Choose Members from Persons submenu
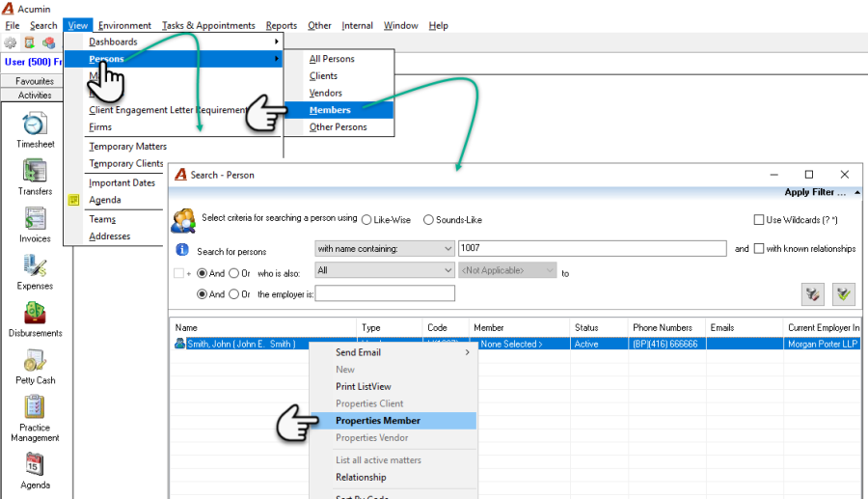Image resolution: width=868 pixels, height=499 pixels. [339, 110]
